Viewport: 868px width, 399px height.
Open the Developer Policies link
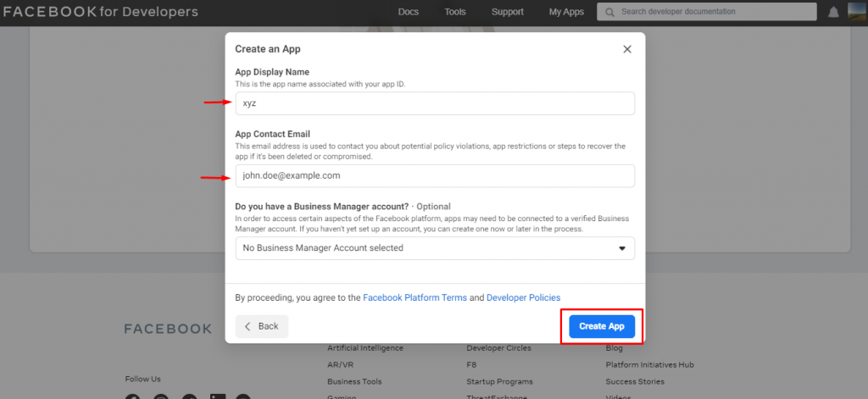[523, 297]
